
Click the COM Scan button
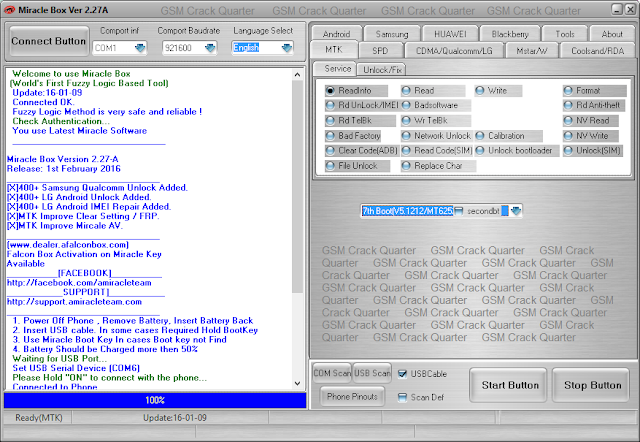[332, 373]
